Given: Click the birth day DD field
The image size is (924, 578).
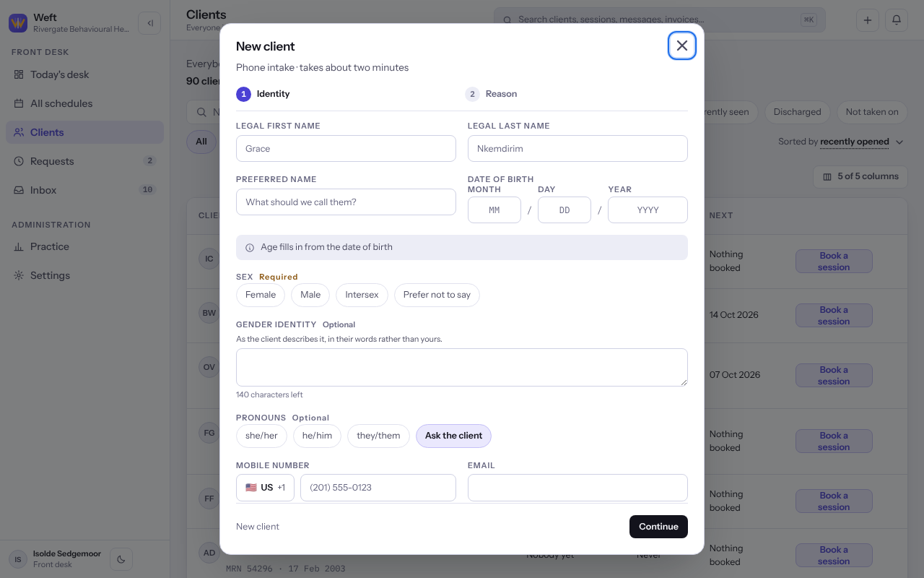Looking at the screenshot, I should coord(565,210).
